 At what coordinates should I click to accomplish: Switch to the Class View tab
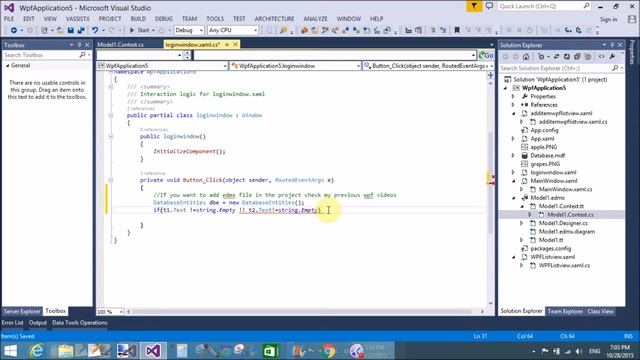[x=600, y=311]
